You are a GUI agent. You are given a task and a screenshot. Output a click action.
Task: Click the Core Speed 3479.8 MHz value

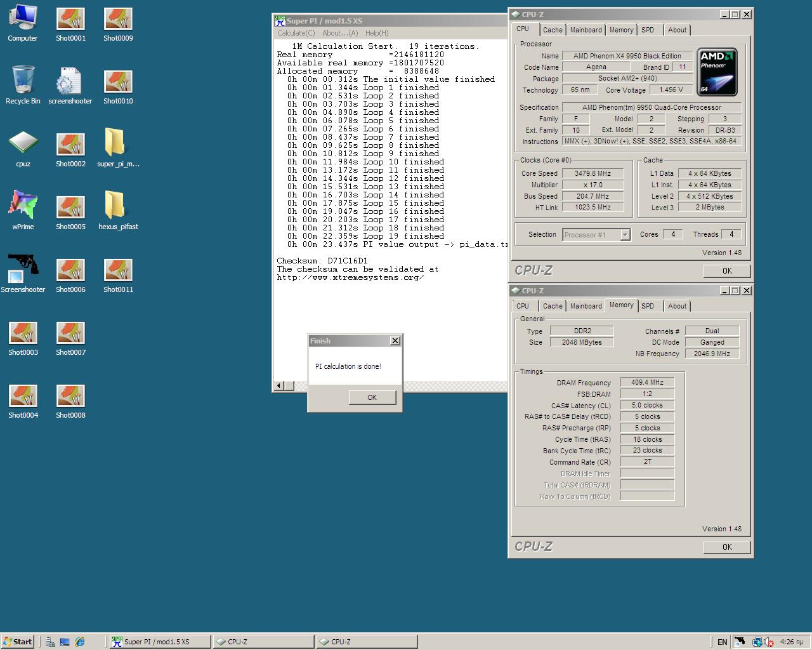(593, 173)
